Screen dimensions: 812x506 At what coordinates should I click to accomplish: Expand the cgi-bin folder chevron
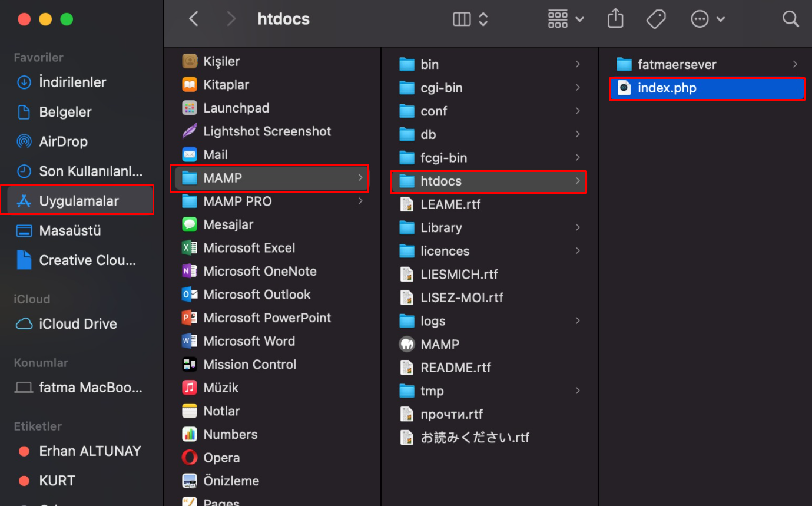point(578,87)
